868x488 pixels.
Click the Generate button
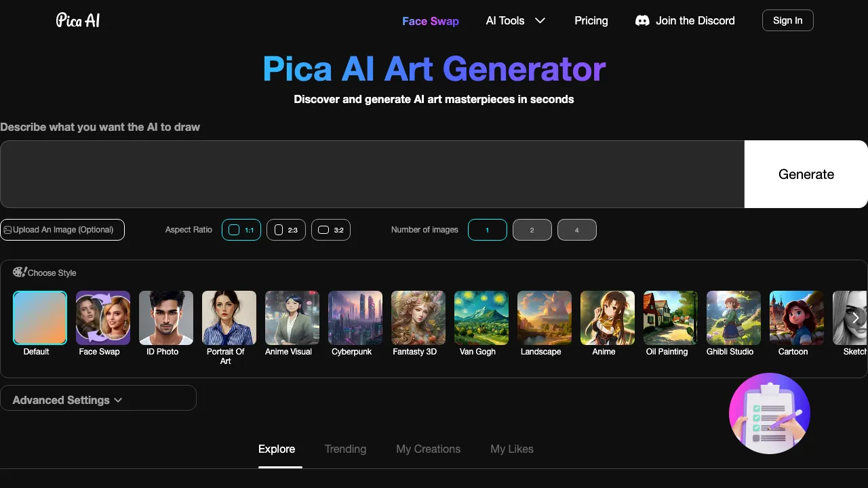point(806,174)
